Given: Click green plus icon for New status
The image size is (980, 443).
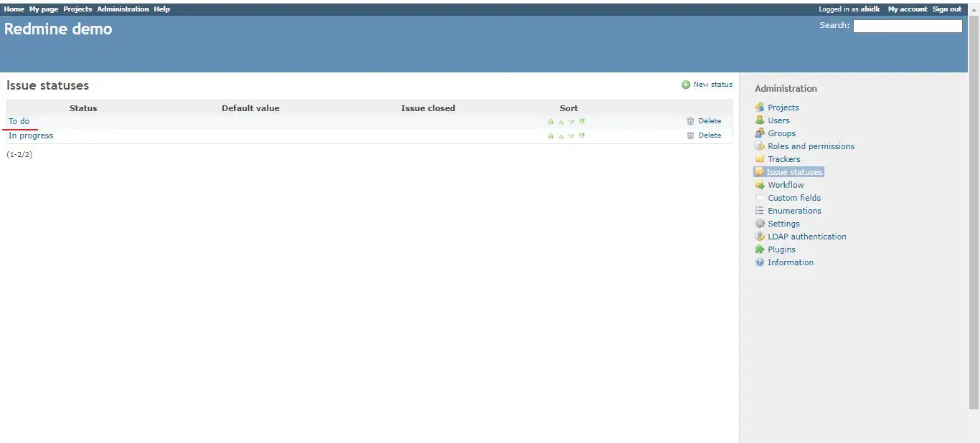Looking at the screenshot, I should (686, 85).
